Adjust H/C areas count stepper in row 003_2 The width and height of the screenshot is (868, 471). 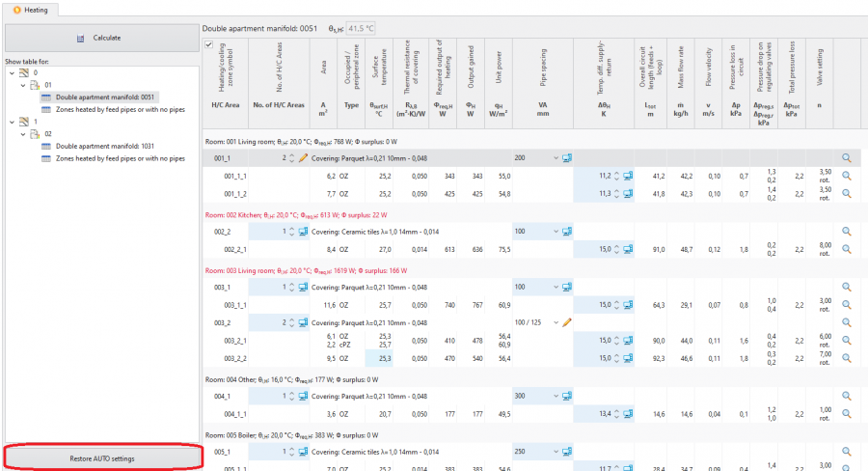(x=291, y=321)
